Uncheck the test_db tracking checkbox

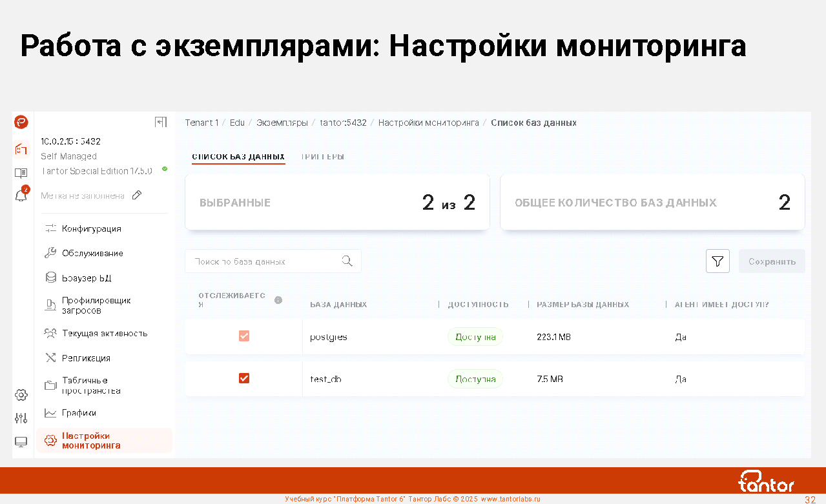(244, 378)
